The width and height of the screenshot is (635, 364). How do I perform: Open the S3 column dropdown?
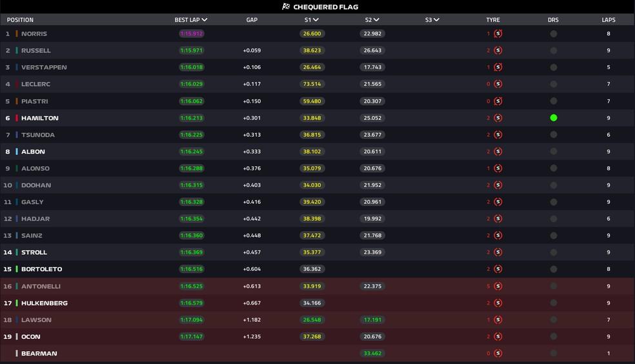[x=436, y=19]
